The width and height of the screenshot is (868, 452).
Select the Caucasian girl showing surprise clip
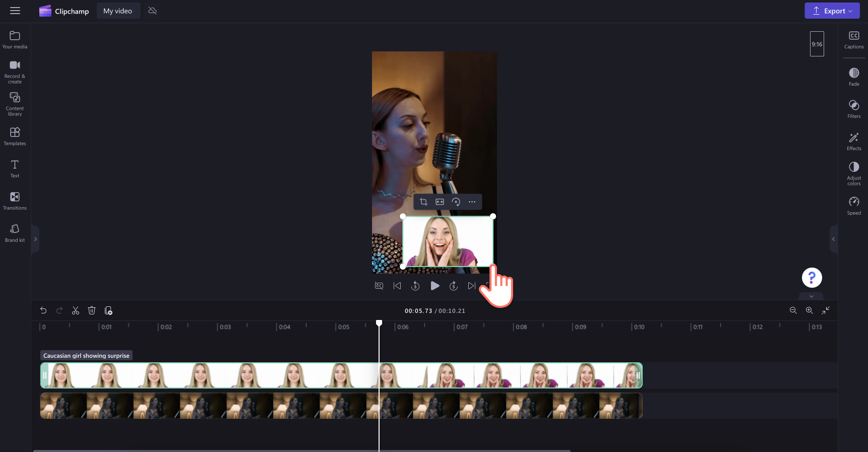341,375
